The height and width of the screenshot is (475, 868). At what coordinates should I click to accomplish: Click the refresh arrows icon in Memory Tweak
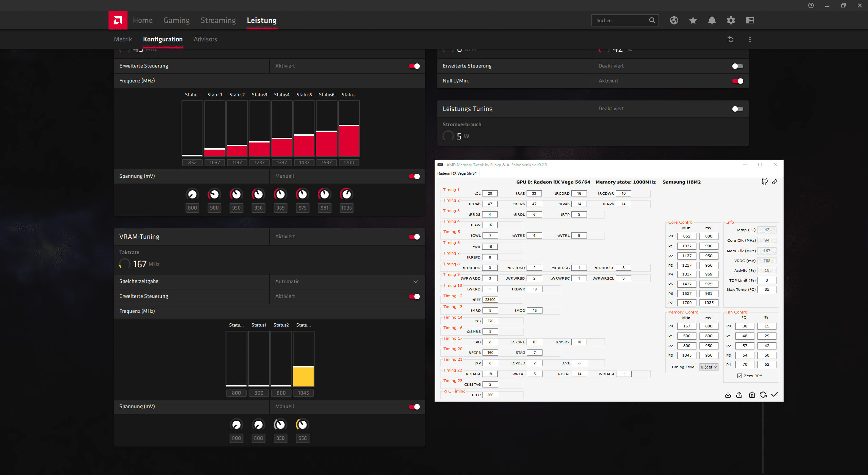pos(763,395)
